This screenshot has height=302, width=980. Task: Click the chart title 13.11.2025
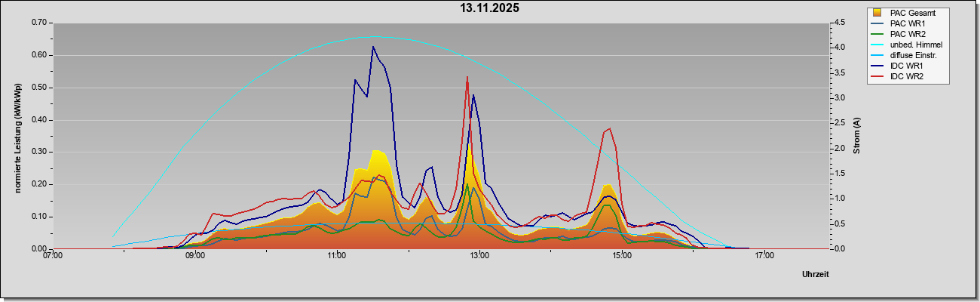coord(490,8)
